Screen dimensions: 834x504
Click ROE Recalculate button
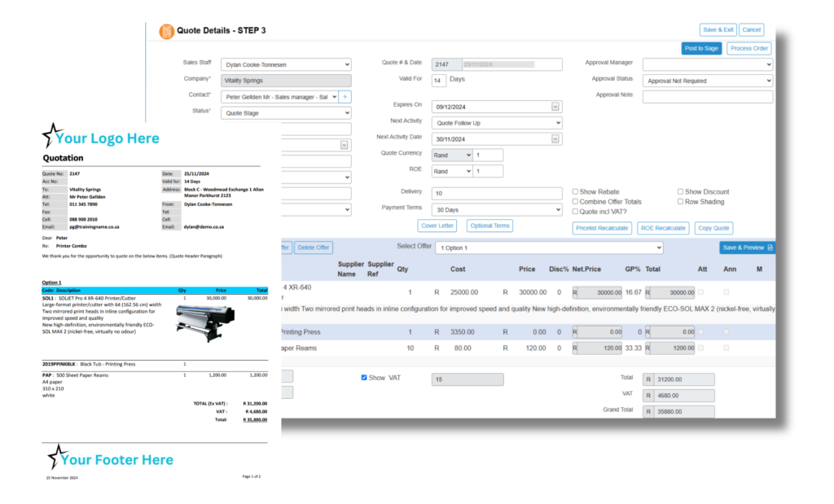663,228
